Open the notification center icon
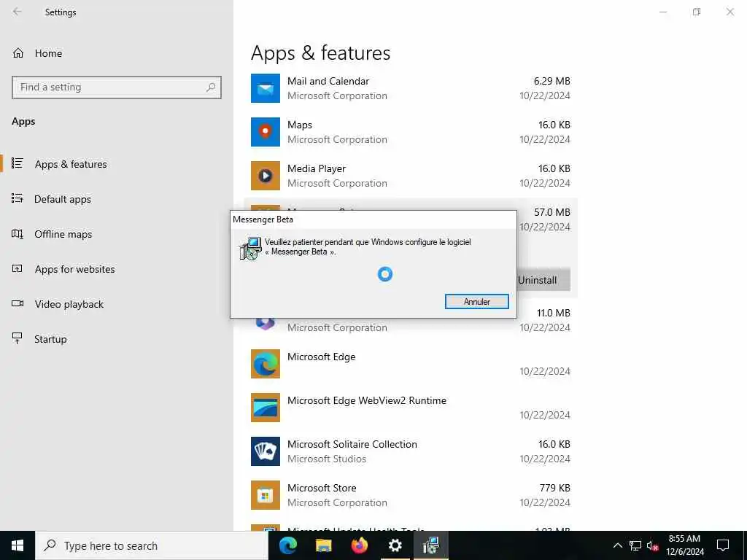The image size is (747, 560). coord(723,545)
